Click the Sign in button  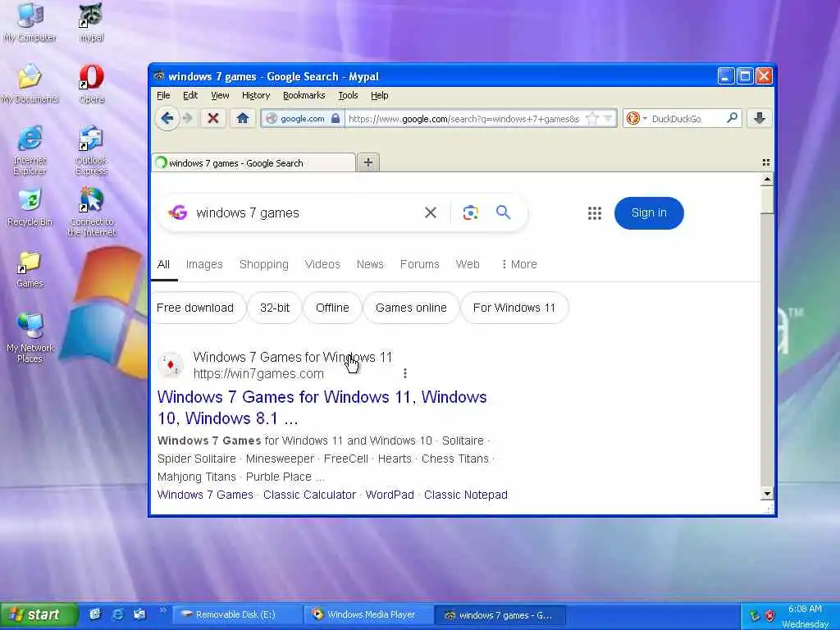[x=649, y=213]
